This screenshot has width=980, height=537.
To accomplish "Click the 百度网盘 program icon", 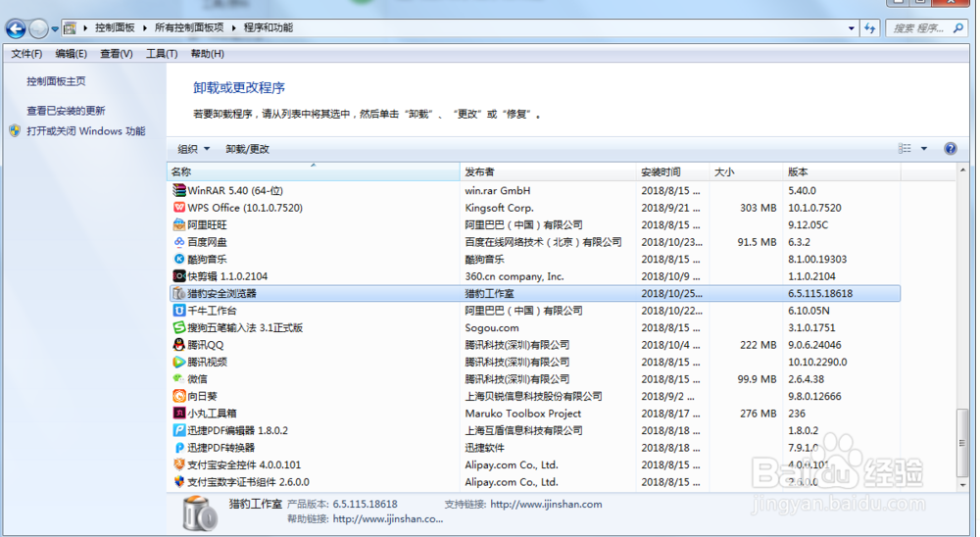I will click(179, 241).
